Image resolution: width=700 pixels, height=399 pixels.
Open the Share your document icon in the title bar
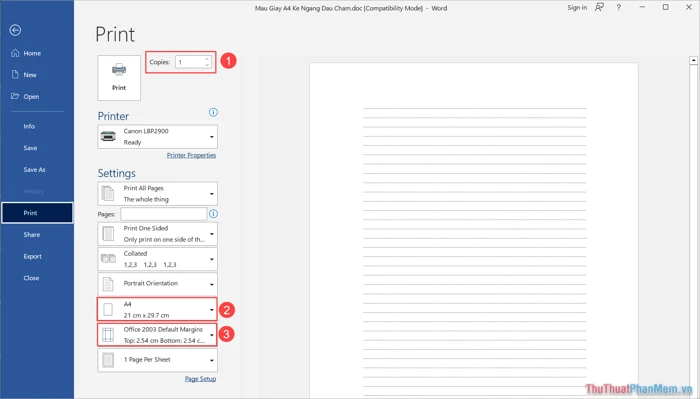[x=599, y=8]
